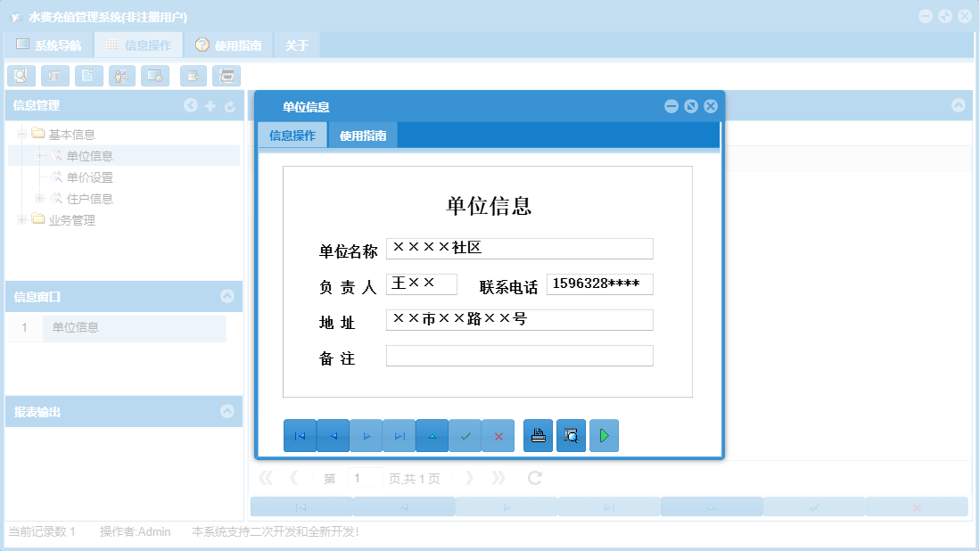The height and width of the screenshot is (551, 980).
Task: Select the search preview tool in the toolbar
Action: (21, 76)
